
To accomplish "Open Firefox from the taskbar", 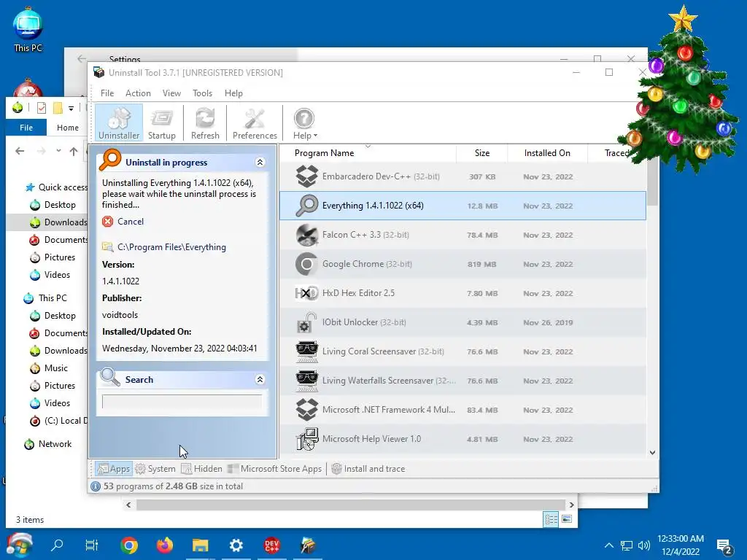I will click(x=165, y=545).
